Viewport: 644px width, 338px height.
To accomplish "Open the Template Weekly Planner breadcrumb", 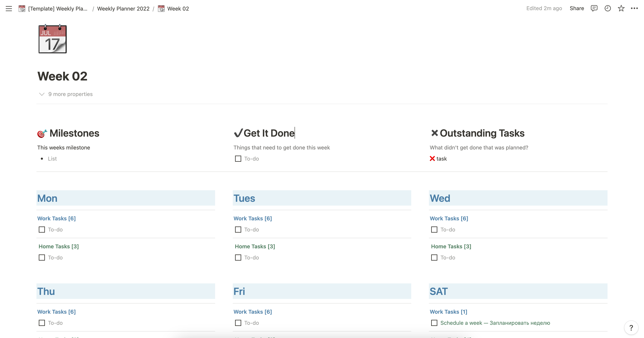I will pyautogui.click(x=58, y=9).
